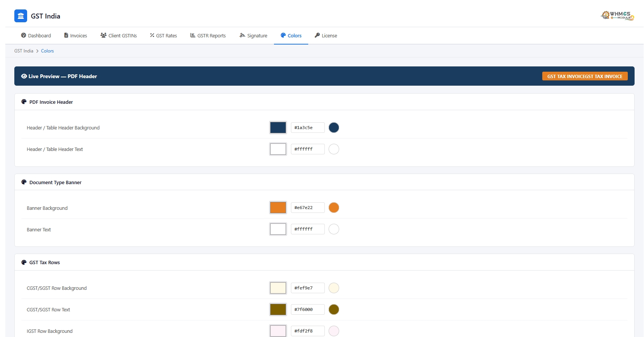Open the Banner Background orange color swatch
This screenshot has width=644, height=337.
click(x=278, y=208)
